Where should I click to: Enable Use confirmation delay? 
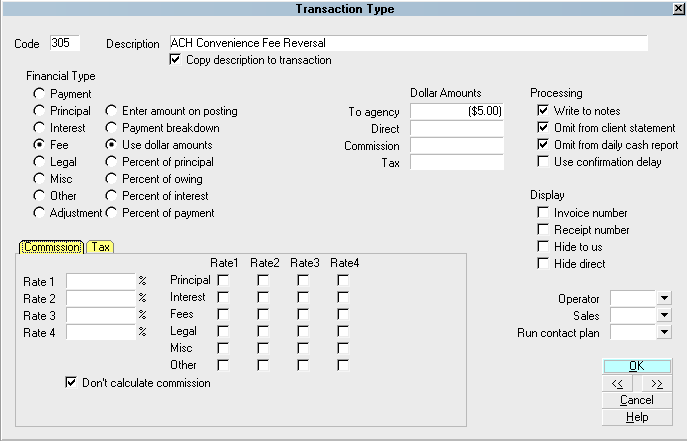[x=543, y=162]
